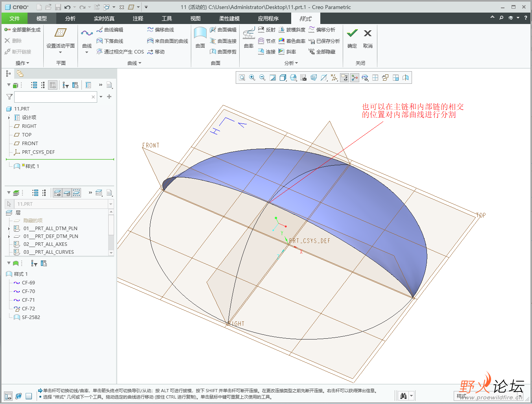Screen dimensions: 532x404
Task: Toggle the datum display filters icon
Action: pyautogui.click(x=334, y=77)
